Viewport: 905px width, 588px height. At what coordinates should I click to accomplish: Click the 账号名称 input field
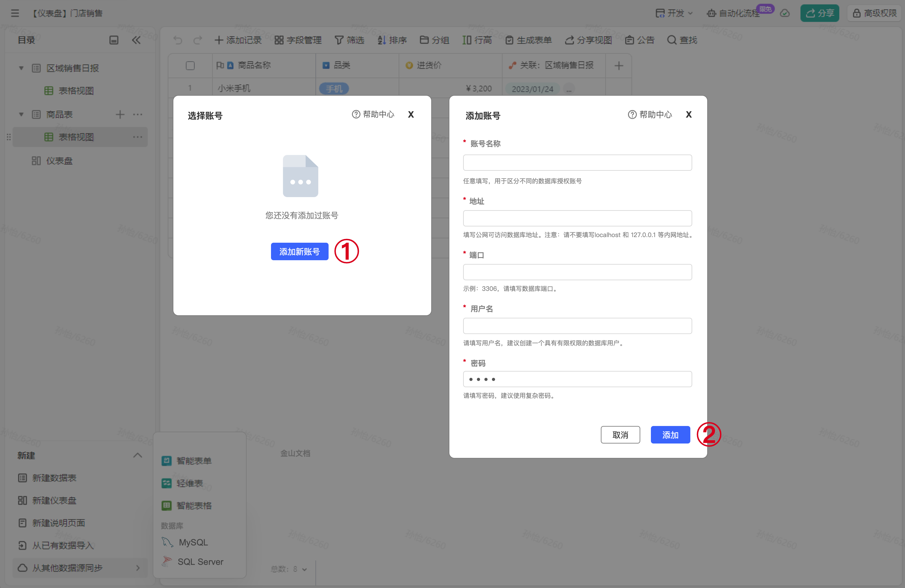(577, 163)
